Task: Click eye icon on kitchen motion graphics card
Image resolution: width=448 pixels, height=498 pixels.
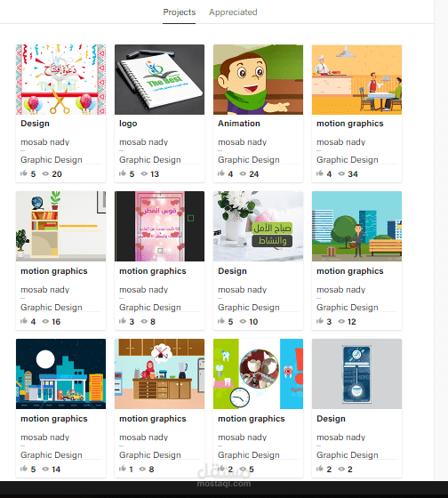Action: click(142, 469)
